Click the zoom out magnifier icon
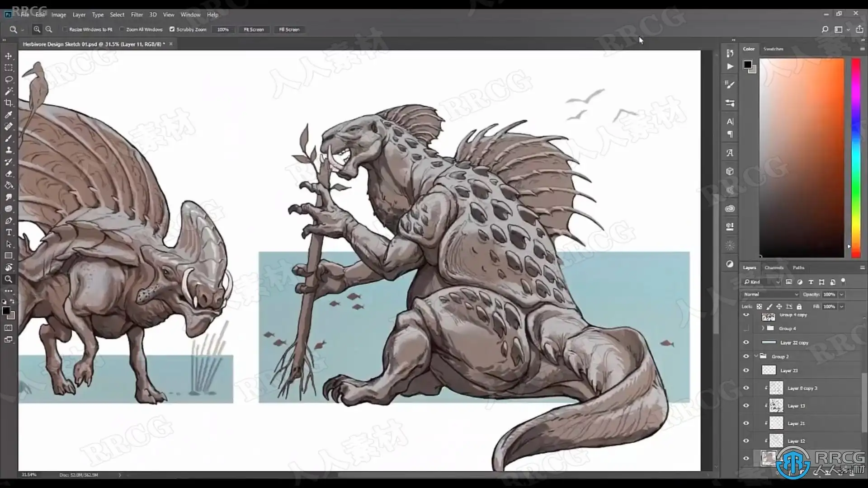The image size is (868, 488). click(x=49, y=29)
